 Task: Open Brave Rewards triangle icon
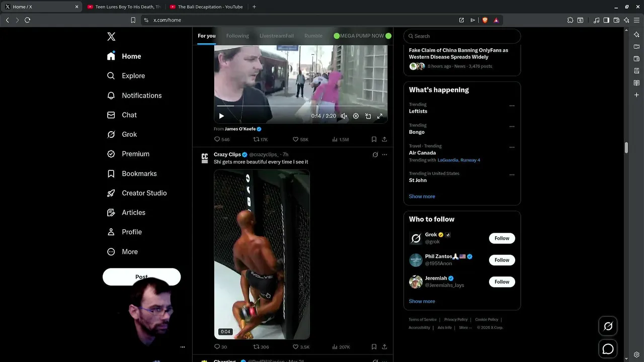(496, 20)
